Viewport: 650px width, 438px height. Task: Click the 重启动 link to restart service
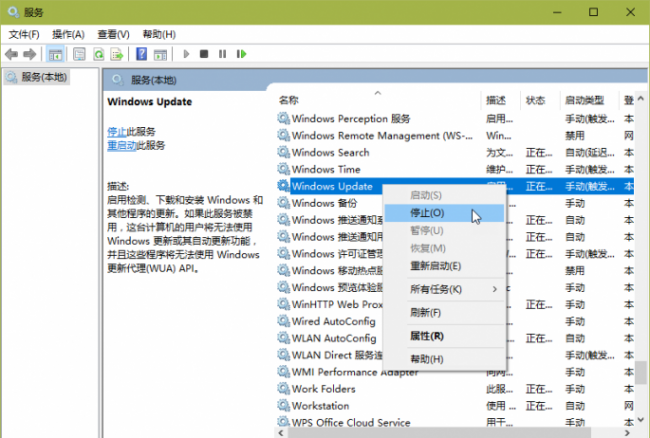(121, 145)
